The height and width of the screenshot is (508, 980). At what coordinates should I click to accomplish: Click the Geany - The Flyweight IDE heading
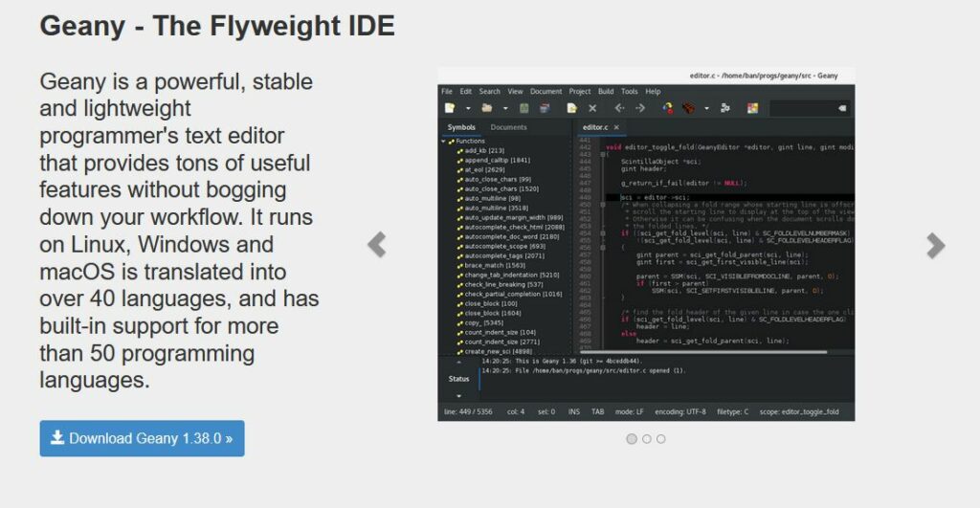pyautogui.click(x=217, y=26)
